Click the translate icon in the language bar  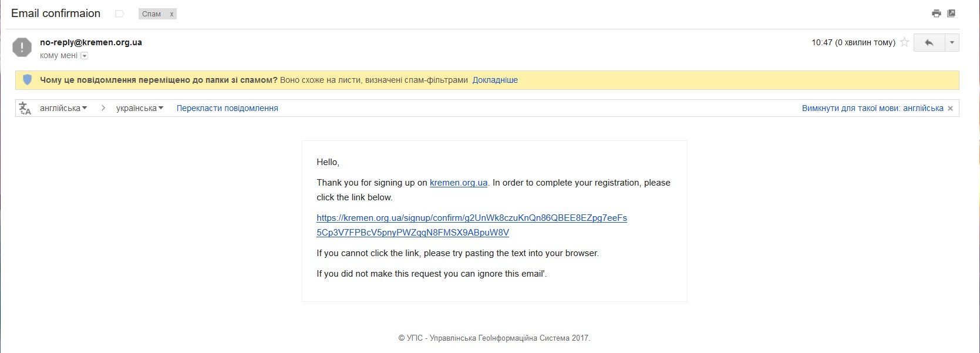pos(25,108)
